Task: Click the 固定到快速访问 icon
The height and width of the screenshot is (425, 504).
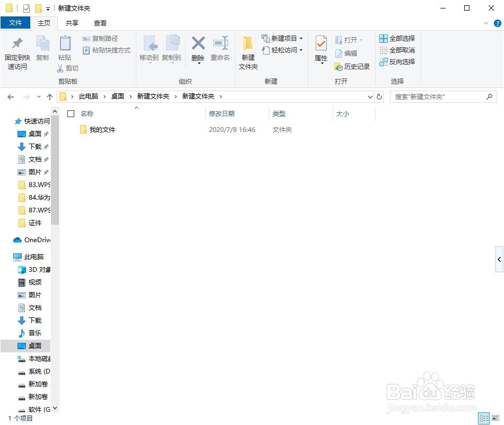Action: [16, 51]
